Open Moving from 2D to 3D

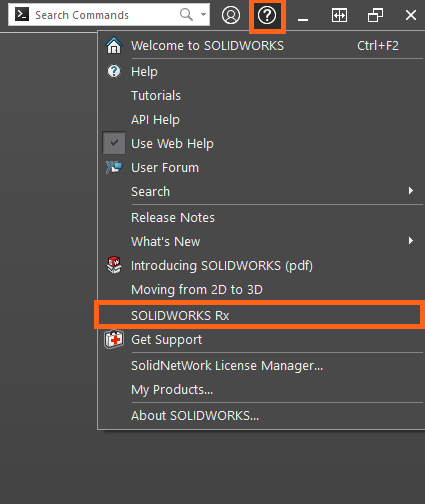pyautogui.click(x=261, y=290)
